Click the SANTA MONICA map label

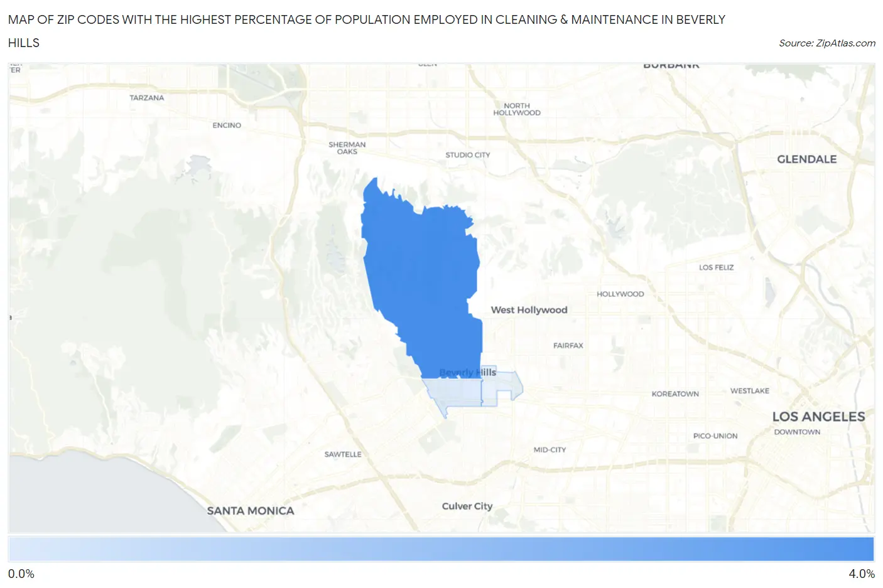point(251,511)
